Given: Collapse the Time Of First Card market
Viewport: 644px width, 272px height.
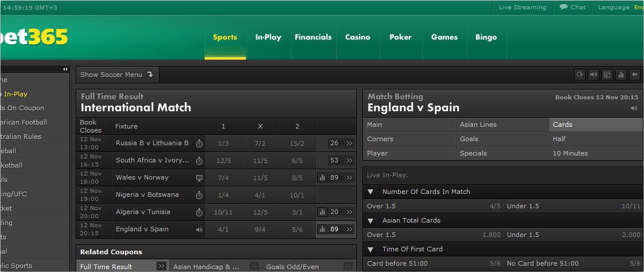Looking at the screenshot, I should coord(371,250).
